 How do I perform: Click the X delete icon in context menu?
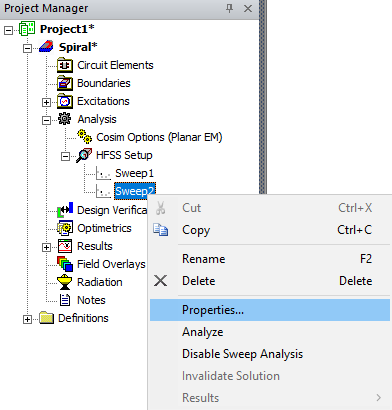[x=161, y=281]
